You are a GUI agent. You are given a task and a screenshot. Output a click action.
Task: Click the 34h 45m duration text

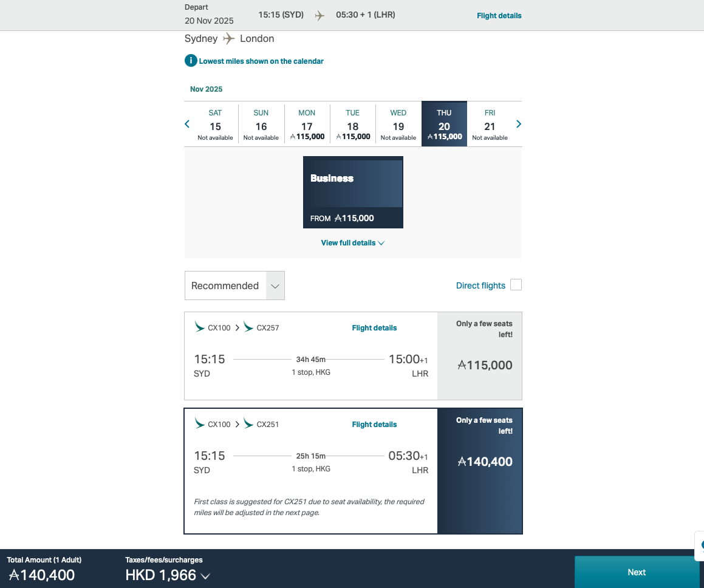(x=310, y=360)
